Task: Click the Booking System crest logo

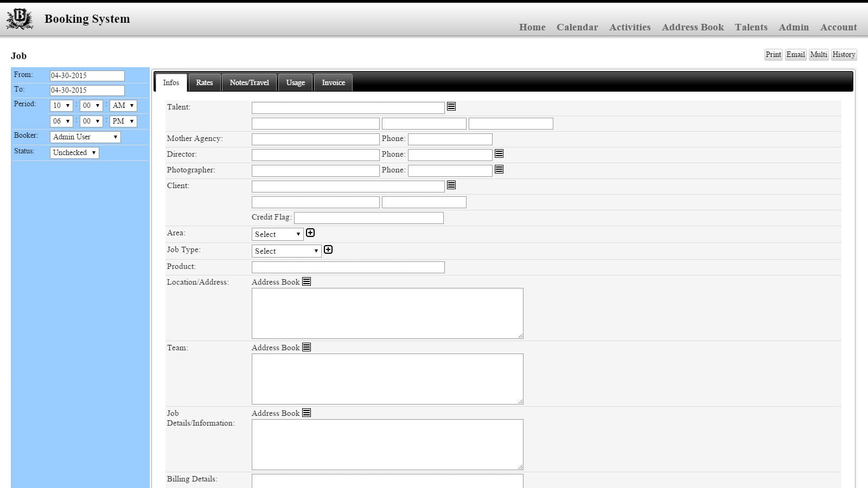Action: [x=19, y=18]
